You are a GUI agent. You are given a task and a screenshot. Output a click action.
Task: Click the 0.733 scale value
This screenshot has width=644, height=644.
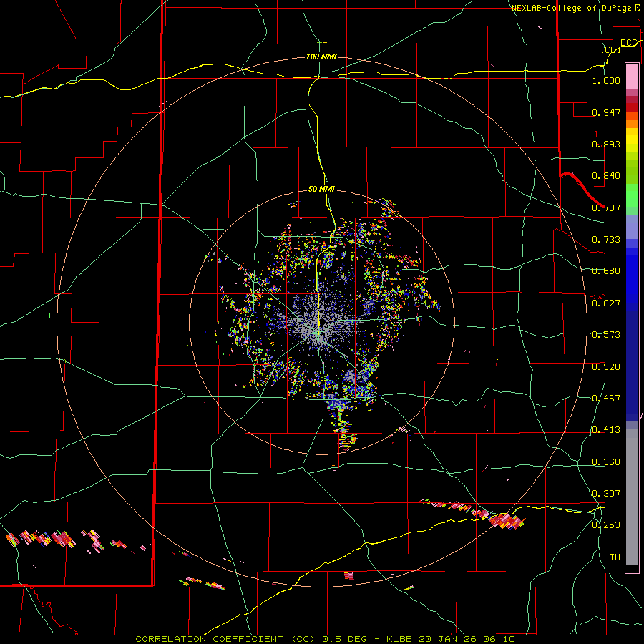point(606,240)
